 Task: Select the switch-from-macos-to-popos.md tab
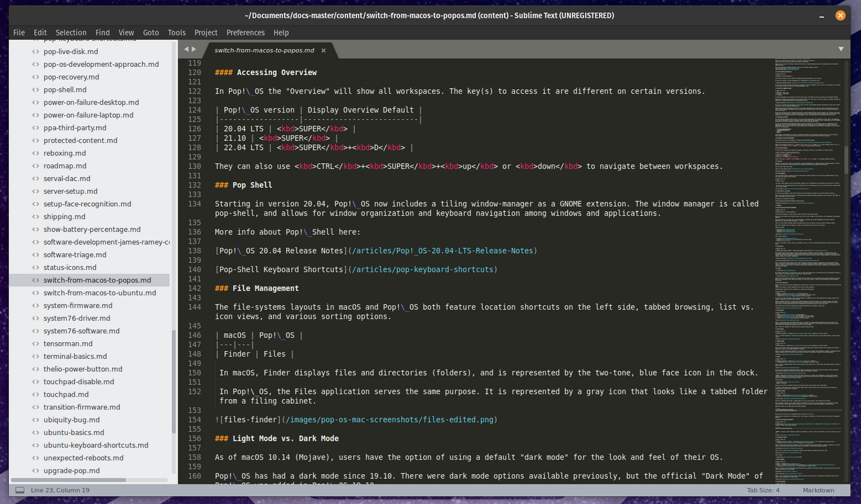coord(264,50)
